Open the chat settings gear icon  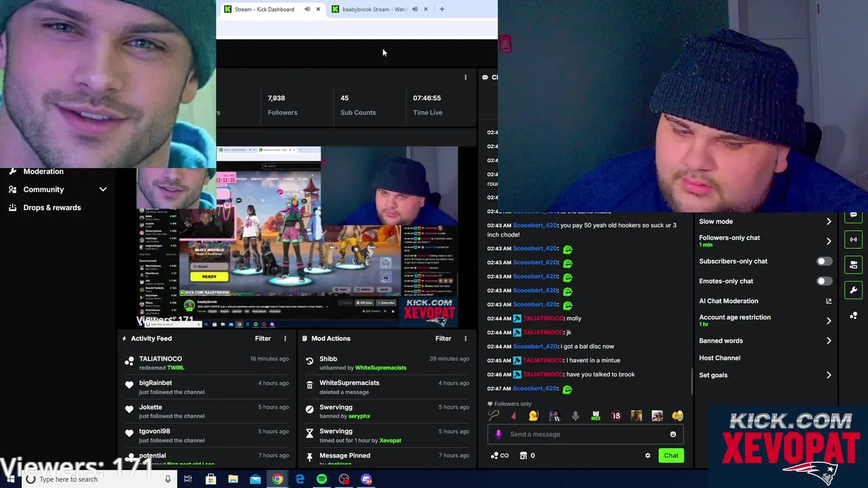648,455
